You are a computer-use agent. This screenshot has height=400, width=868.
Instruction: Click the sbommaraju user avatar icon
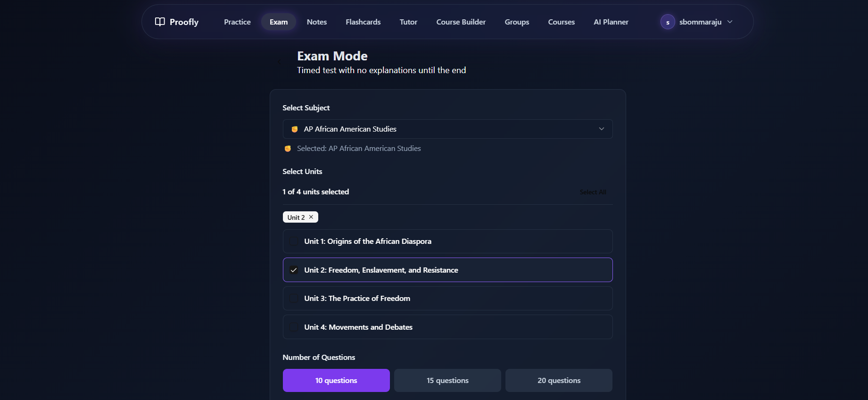pyautogui.click(x=668, y=22)
